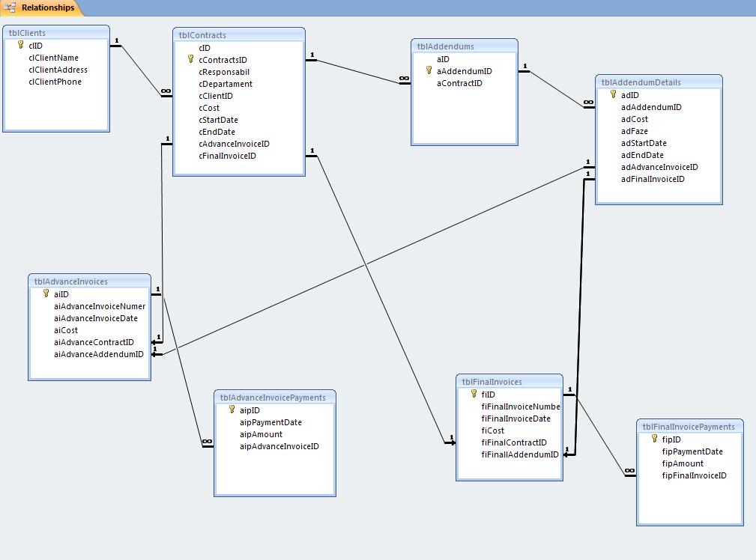This screenshot has width=756, height=560.
Task: Select the clClientAddress field
Action: pos(58,70)
